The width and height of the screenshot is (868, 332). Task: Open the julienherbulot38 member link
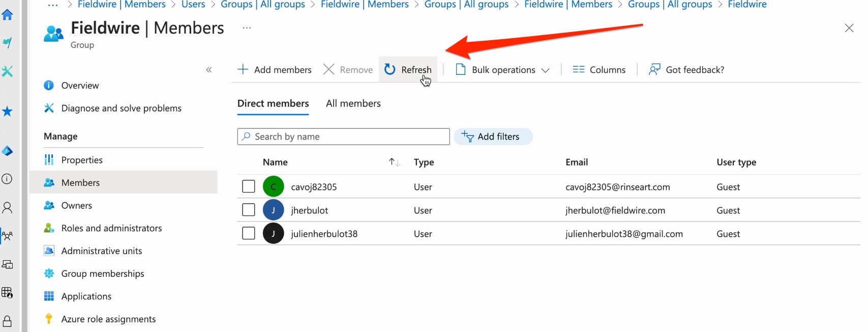pos(324,234)
